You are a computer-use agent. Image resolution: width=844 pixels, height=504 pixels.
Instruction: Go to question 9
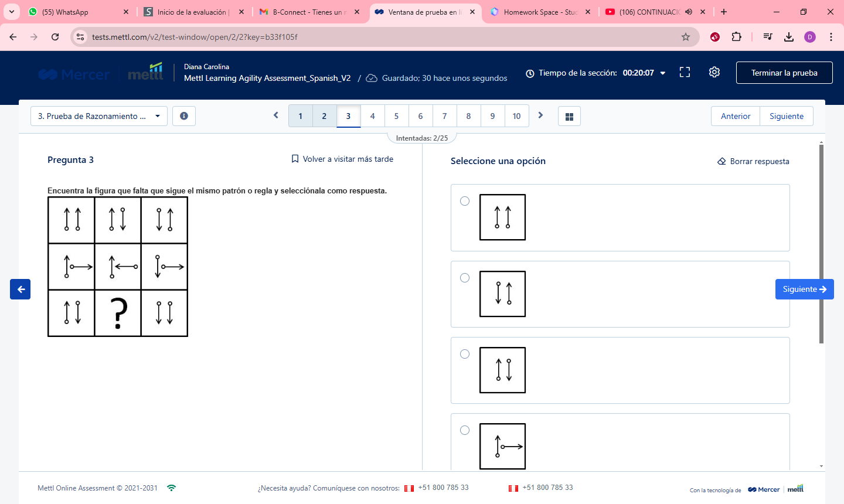coord(492,116)
